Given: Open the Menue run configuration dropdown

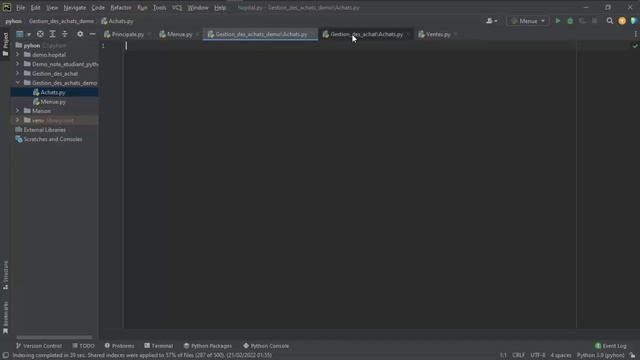Looking at the screenshot, I should coord(527,21).
